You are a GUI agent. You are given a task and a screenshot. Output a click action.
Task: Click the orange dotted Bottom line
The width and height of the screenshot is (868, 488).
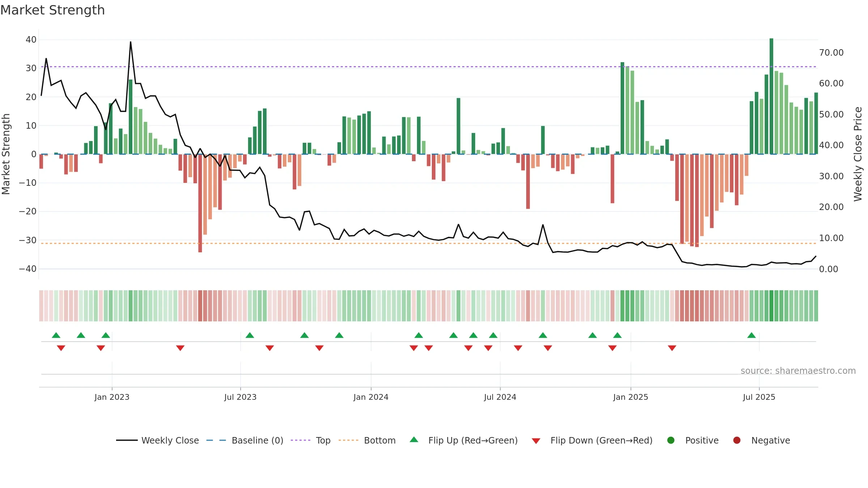(429, 244)
